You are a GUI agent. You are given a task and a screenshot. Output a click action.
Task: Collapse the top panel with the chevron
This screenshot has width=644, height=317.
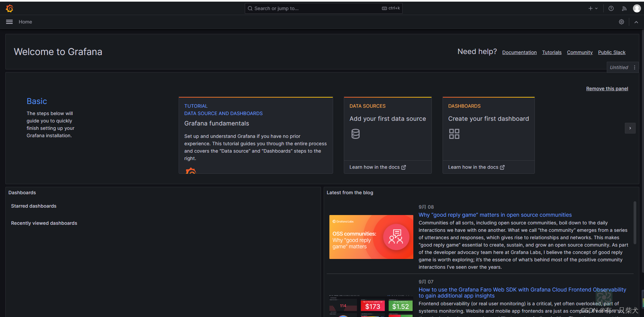[x=636, y=21]
